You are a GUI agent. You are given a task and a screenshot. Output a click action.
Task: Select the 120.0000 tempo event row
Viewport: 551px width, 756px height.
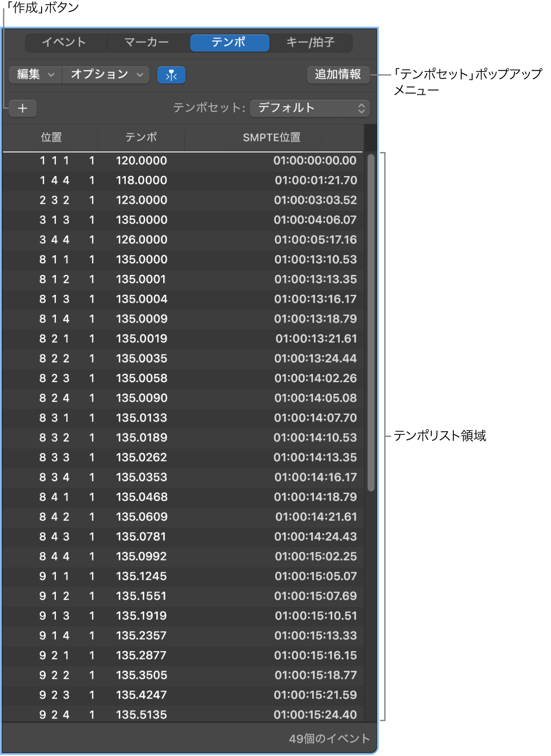click(x=184, y=161)
